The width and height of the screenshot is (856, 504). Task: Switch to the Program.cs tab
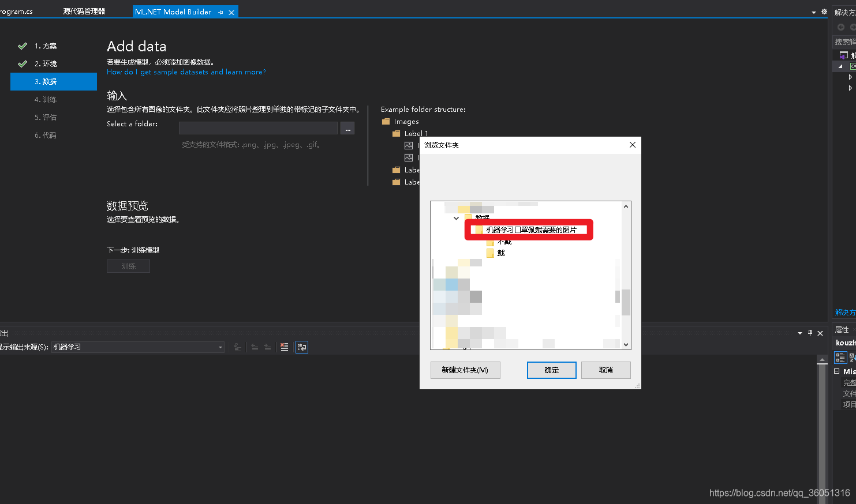pyautogui.click(x=16, y=12)
